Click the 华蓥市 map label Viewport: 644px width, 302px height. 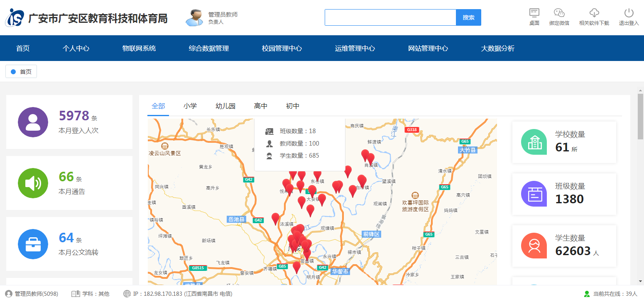pyautogui.click(x=340, y=271)
